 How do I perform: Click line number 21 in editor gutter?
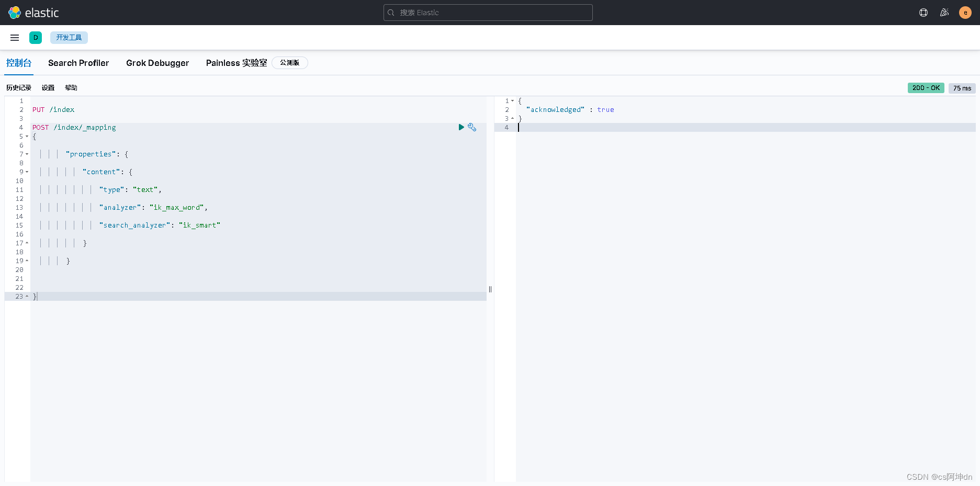(19, 279)
